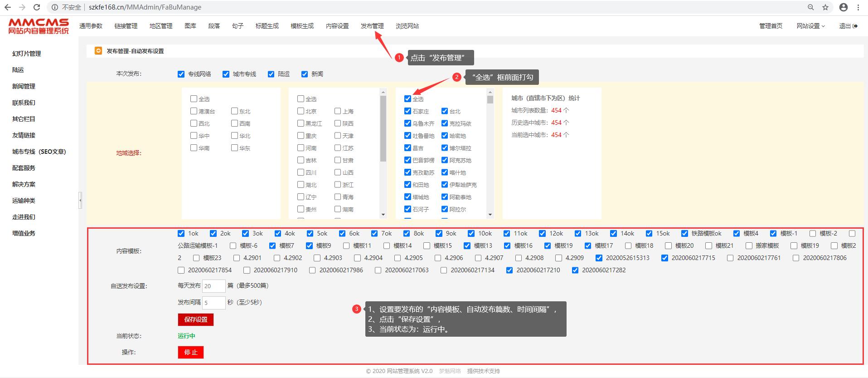Focus the 每天发布 number input field
The width and height of the screenshot is (868, 378).
click(213, 286)
